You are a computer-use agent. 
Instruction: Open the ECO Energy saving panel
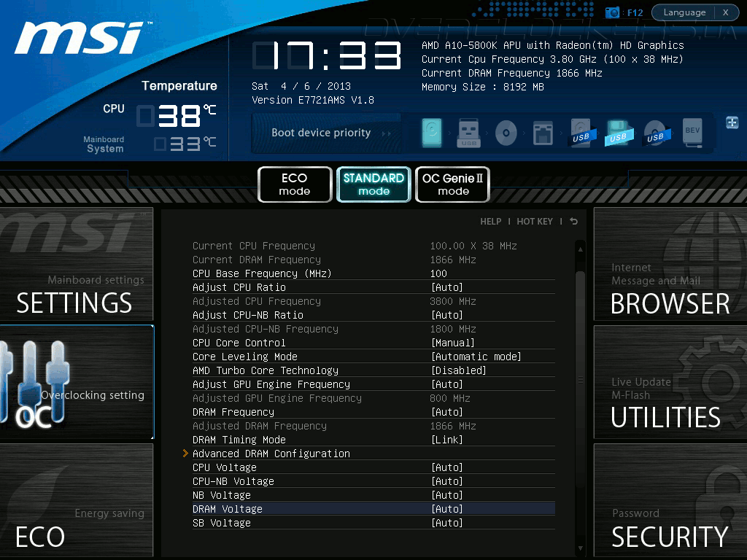coord(77,500)
